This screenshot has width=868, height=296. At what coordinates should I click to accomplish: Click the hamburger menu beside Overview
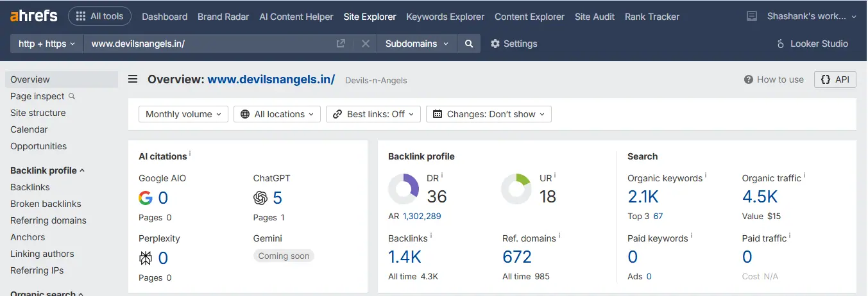click(x=133, y=79)
